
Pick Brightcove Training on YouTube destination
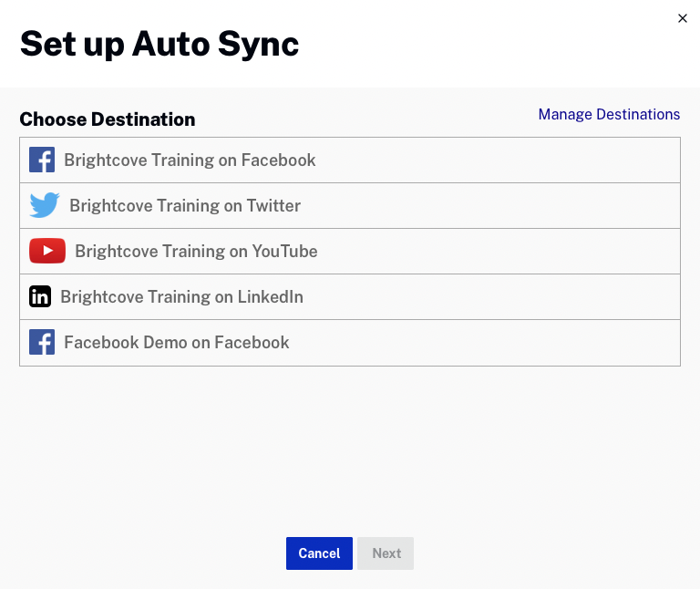(x=196, y=252)
